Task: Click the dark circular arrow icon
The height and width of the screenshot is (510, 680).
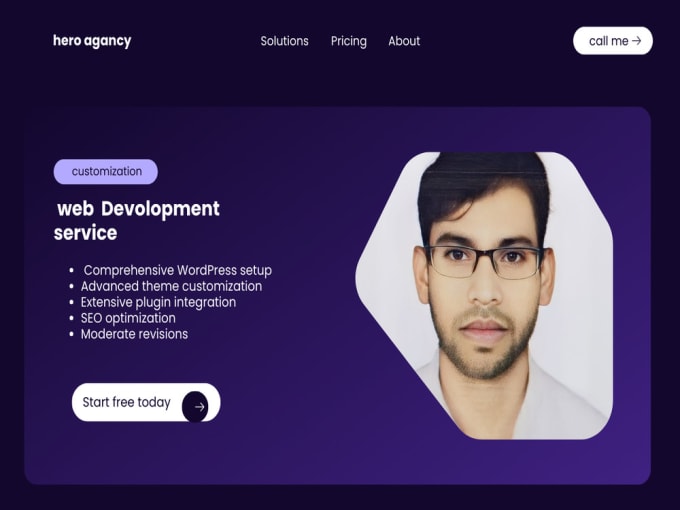Action: coord(195,406)
